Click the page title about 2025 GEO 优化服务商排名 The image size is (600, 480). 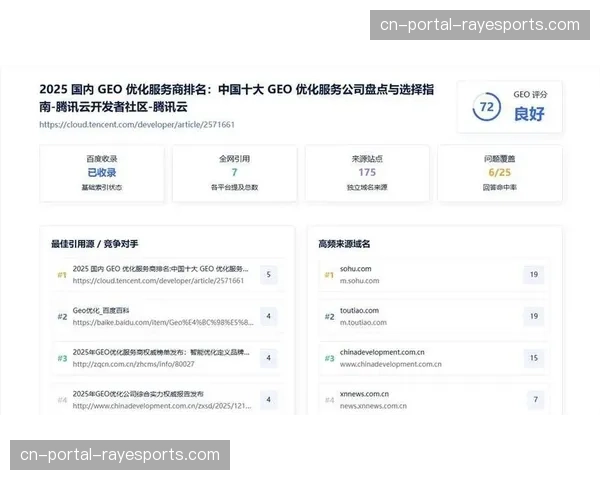click(236, 98)
